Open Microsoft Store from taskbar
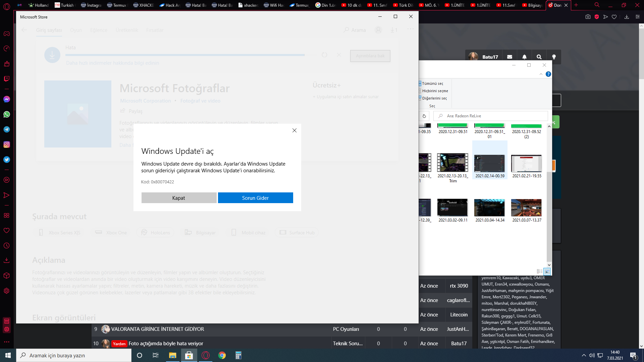Viewport: 644px width, 362px height. [x=189, y=355]
